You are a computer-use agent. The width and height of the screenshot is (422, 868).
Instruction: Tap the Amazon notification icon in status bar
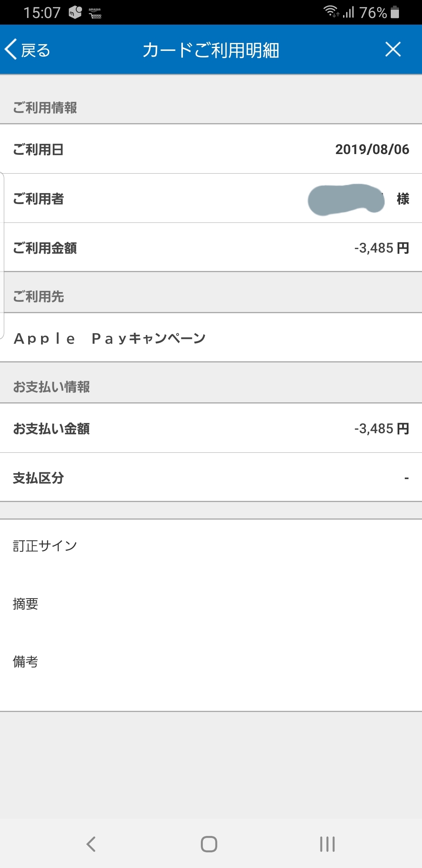pyautogui.click(x=95, y=13)
